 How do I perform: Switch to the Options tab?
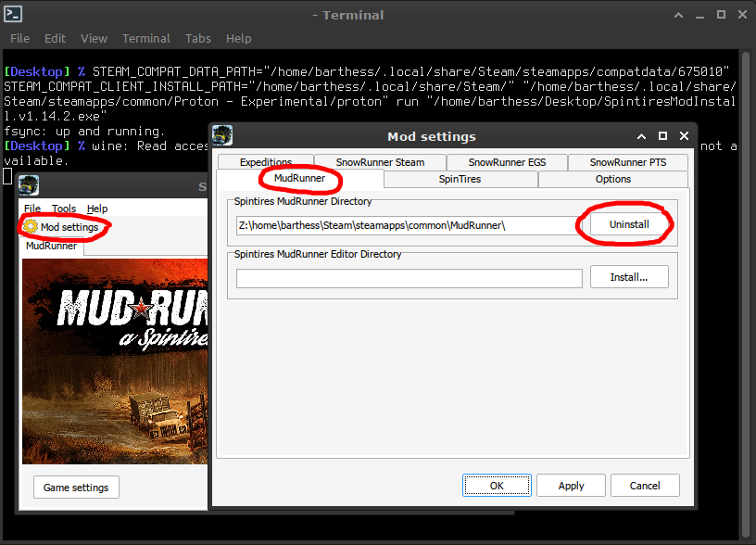point(612,179)
